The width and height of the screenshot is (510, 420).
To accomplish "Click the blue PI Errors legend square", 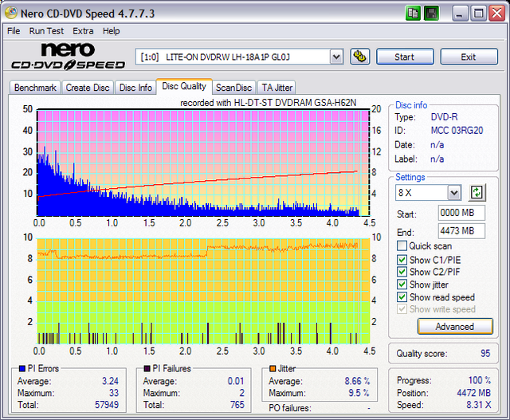I will 22,368.
